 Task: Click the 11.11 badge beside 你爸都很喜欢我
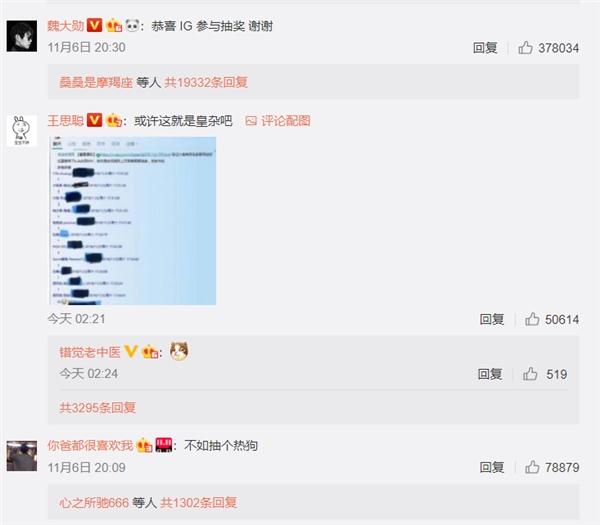click(164, 445)
